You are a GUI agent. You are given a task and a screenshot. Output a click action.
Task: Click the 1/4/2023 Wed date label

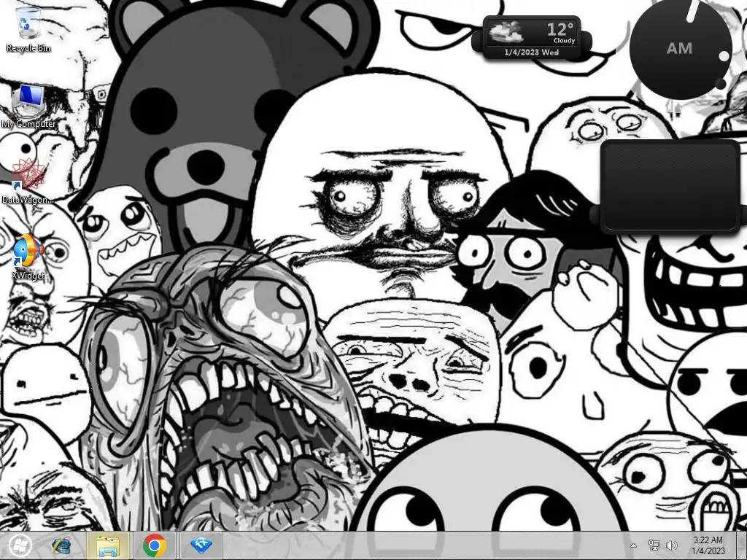[532, 52]
